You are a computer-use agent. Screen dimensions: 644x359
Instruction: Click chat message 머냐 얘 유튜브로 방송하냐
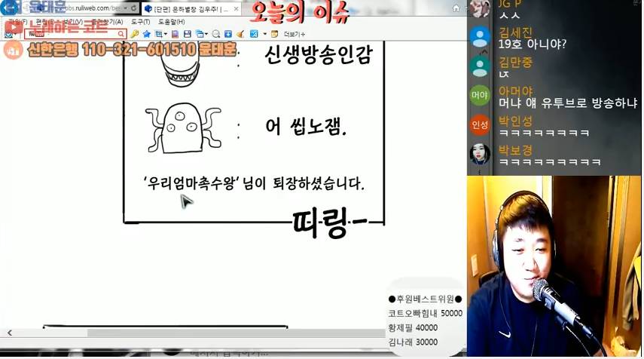tap(568, 103)
